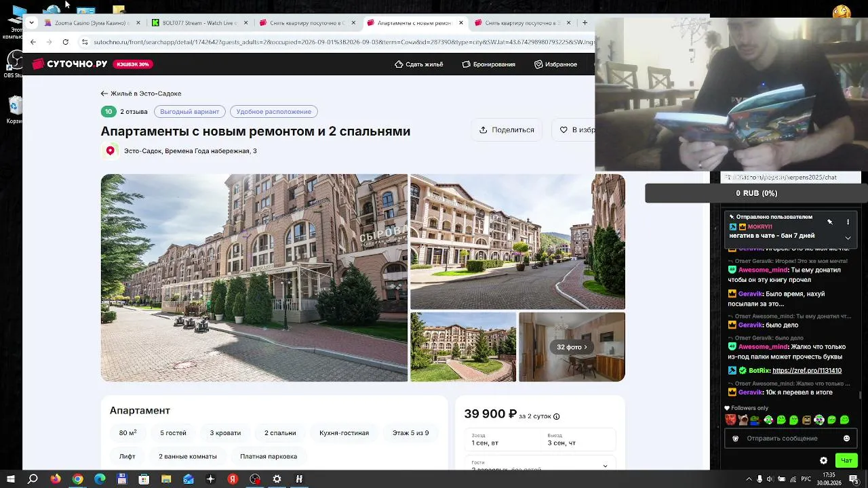Viewport: 868px width, 488px height.
Task: Open Yandex browser from the taskbar
Action: coord(233,479)
